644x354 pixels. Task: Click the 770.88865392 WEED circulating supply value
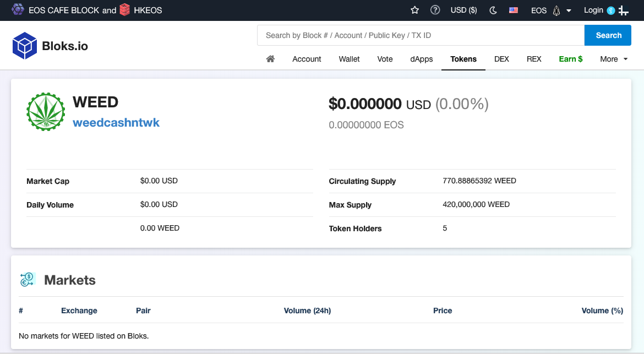tap(479, 181)
